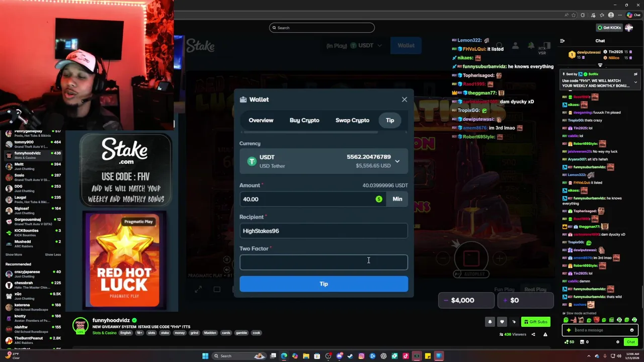The height and width of the screenshot is (362, 644).
Task: Click the Slots & Casino category link
Action: 104,332
